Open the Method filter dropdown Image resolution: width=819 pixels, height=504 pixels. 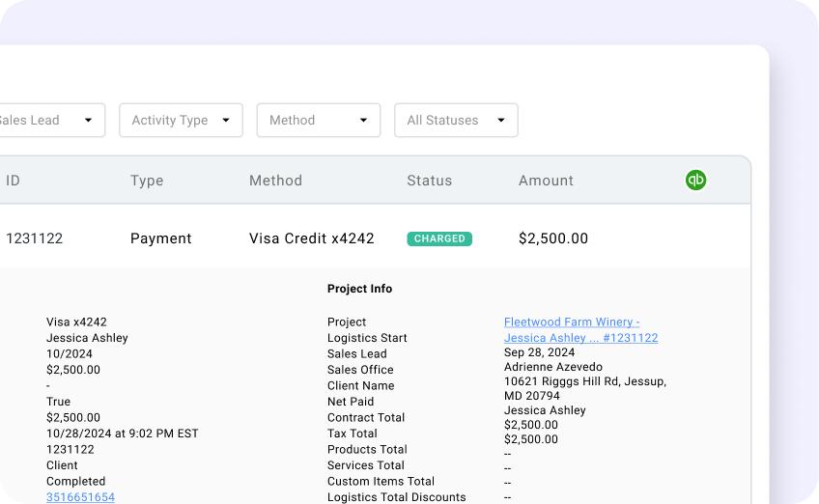[318, 121]
